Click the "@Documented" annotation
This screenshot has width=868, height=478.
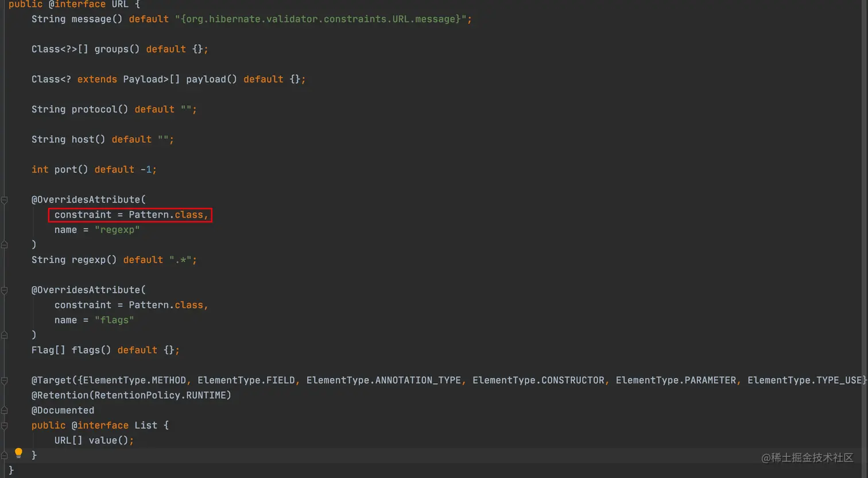click(x=63, y=410)
